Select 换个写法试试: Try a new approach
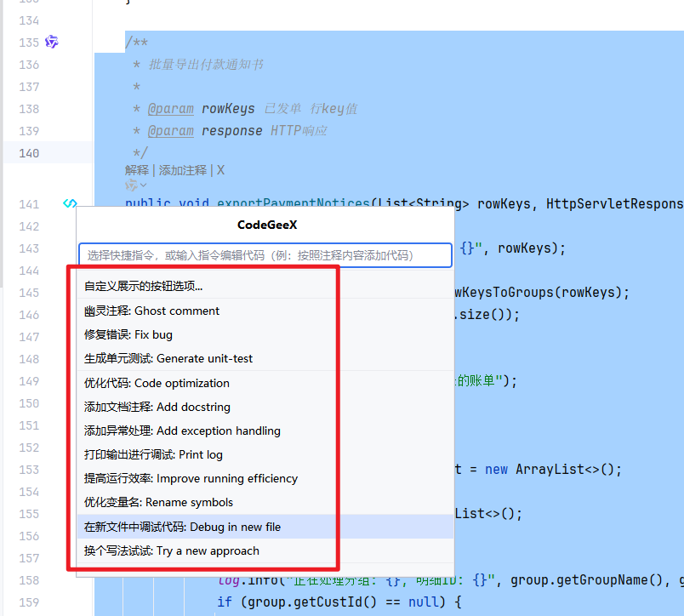Screen dimensions: 684x616 (265, 551)
